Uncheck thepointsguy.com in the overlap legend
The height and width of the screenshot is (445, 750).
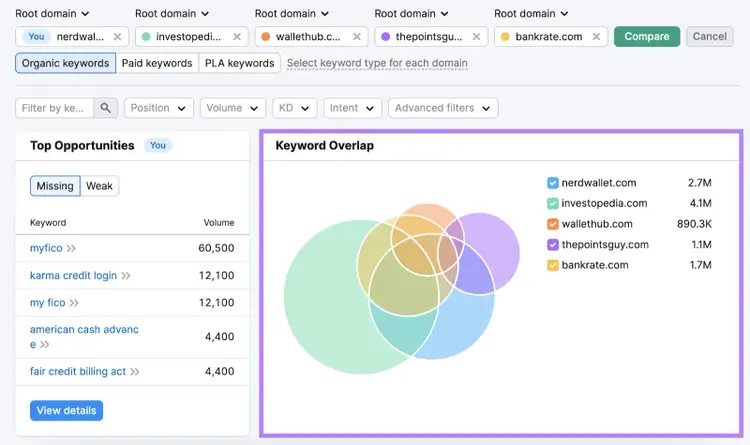point(552,245)
